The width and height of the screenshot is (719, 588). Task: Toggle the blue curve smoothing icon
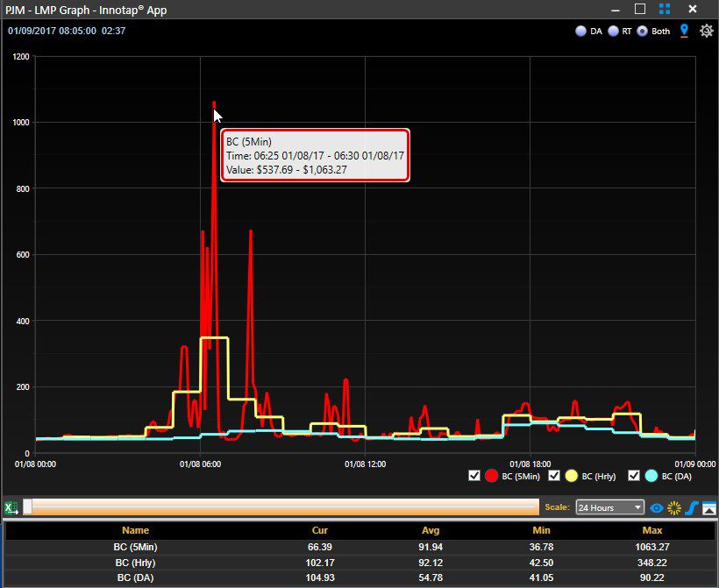click(692, 507)
